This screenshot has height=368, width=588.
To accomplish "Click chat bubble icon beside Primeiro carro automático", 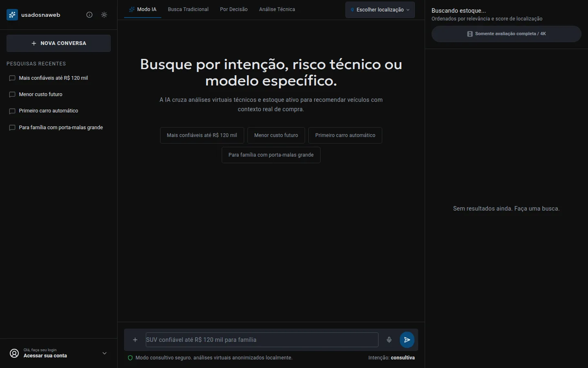I will click(x=12, y=111).
